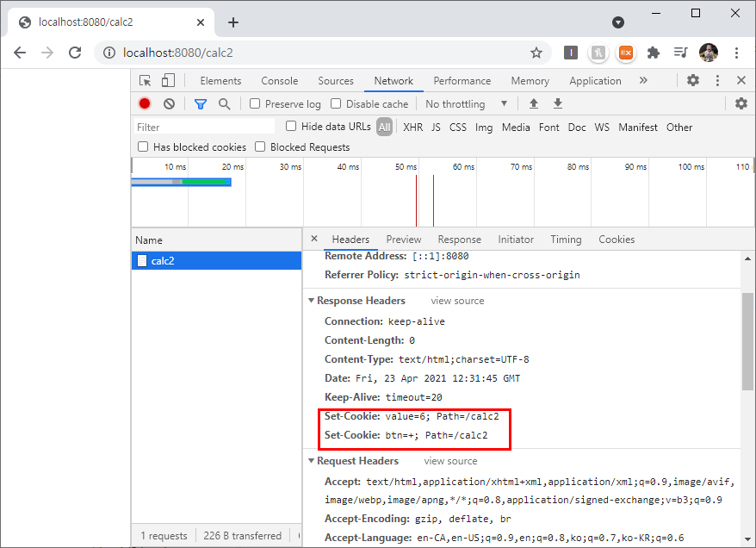Close the localhost:8080/calc2 tab
The width and height of the screenshot is (756, 548).
click(x=201, y=22)
